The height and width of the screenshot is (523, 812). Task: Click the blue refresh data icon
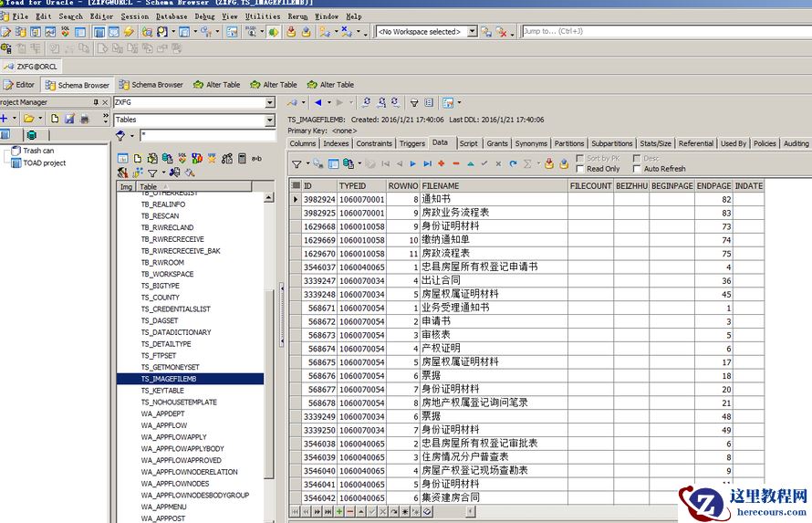coord(512,164)
